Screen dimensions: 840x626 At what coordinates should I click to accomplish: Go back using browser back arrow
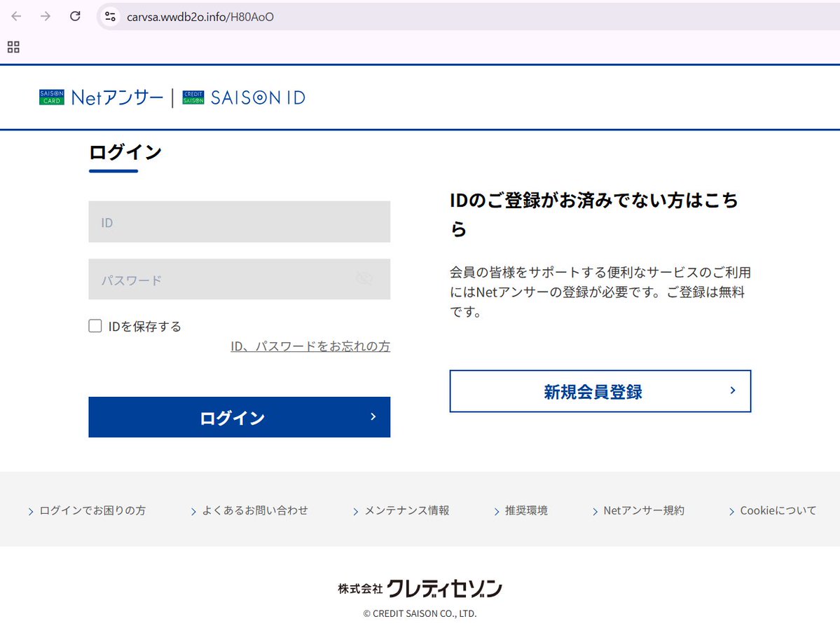tap(16, 17)
